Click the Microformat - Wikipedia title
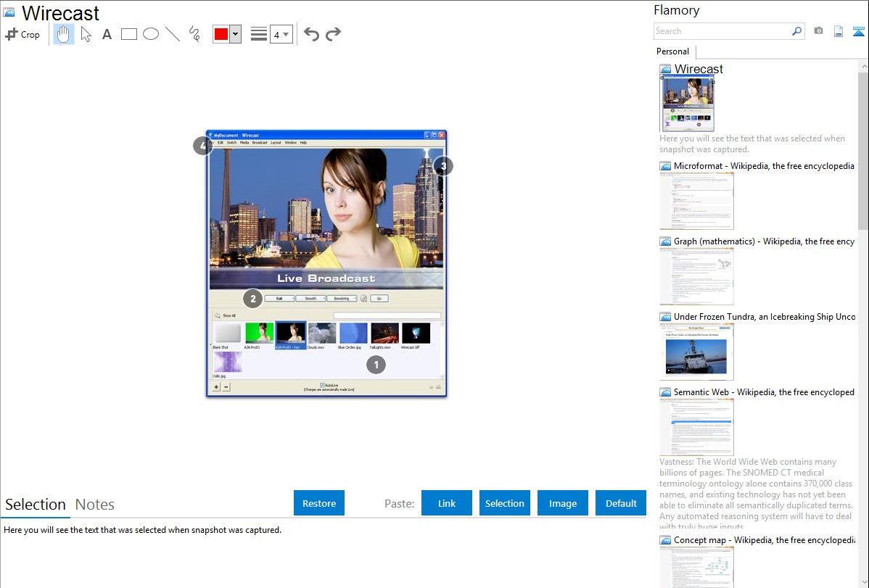 (x=764, y=166)
